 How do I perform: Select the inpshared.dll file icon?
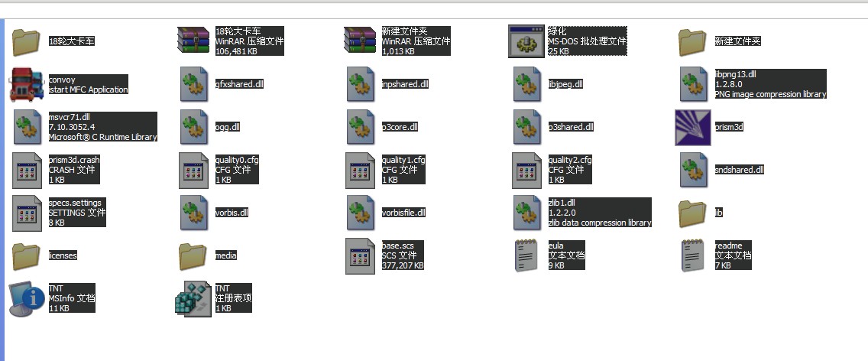[x=361, y=84]
